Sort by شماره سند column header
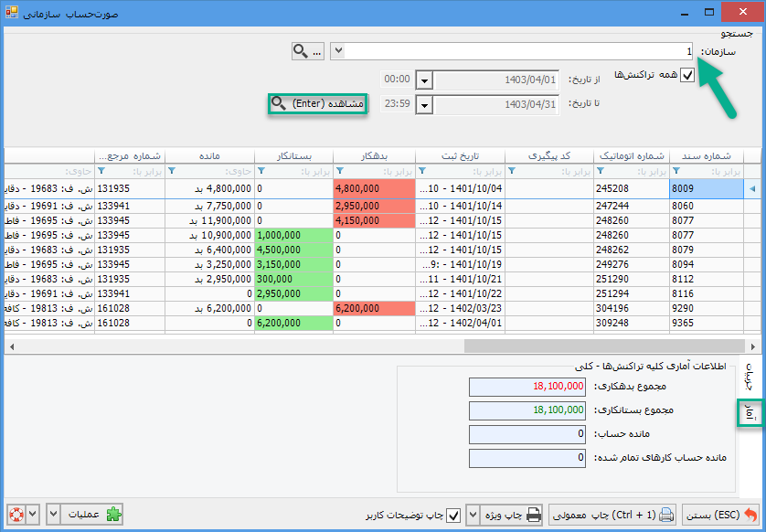 [x=707, y=155]
